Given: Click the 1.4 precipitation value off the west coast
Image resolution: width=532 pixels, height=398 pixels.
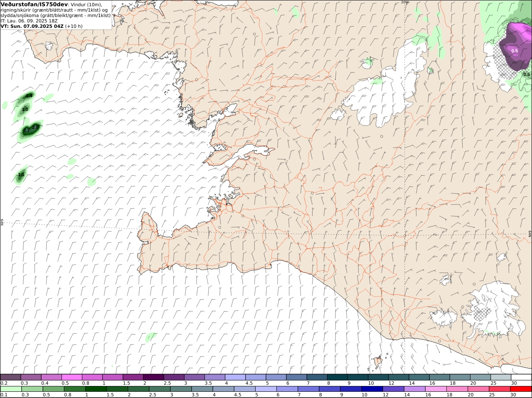Looking at the screenshot, I should click(29, 96).
